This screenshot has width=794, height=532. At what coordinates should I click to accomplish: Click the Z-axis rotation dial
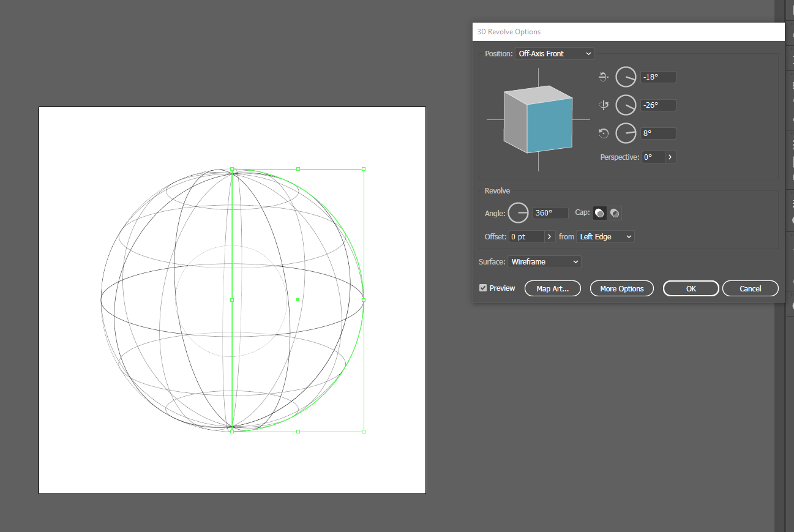626,133
